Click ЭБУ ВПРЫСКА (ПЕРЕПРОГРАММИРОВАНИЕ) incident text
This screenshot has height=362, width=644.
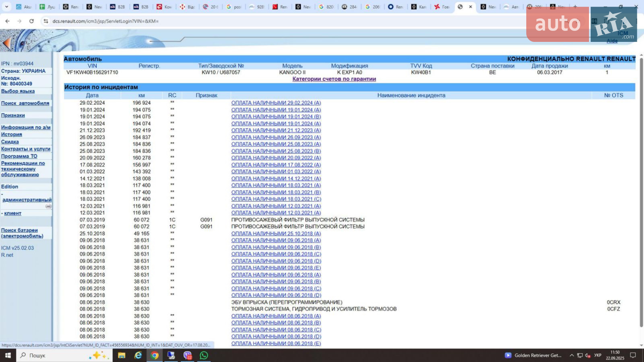(x=287, y=302)
